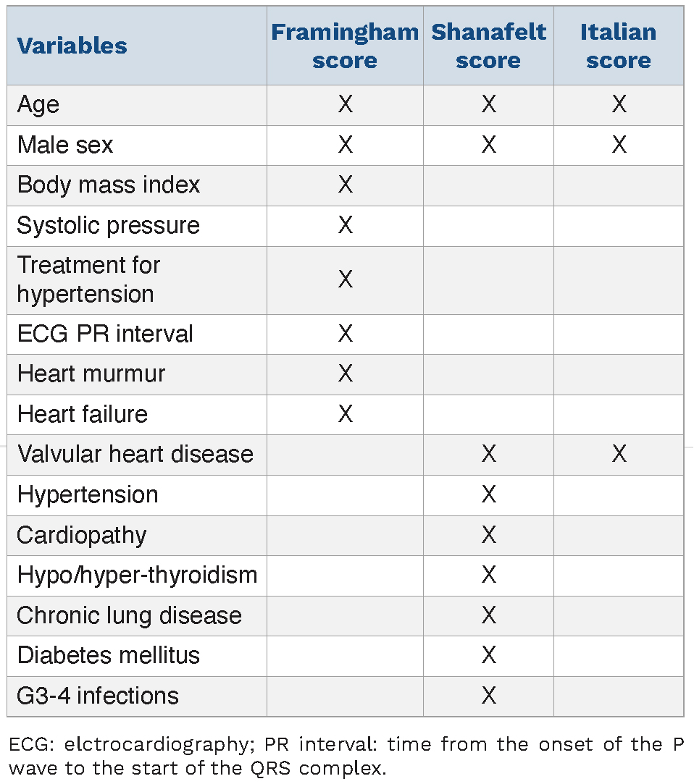
Task: Select the Male sex row label
Action: click(x=65, y=146)
